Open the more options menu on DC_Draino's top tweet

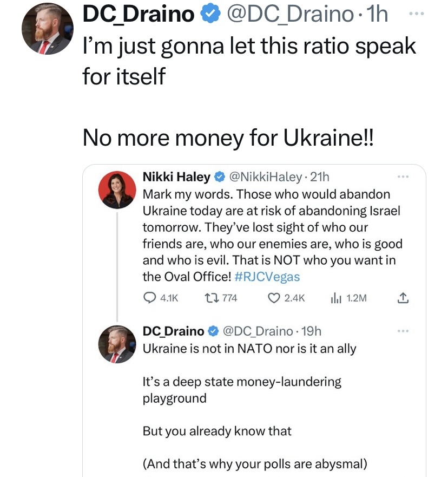point(416,14)
